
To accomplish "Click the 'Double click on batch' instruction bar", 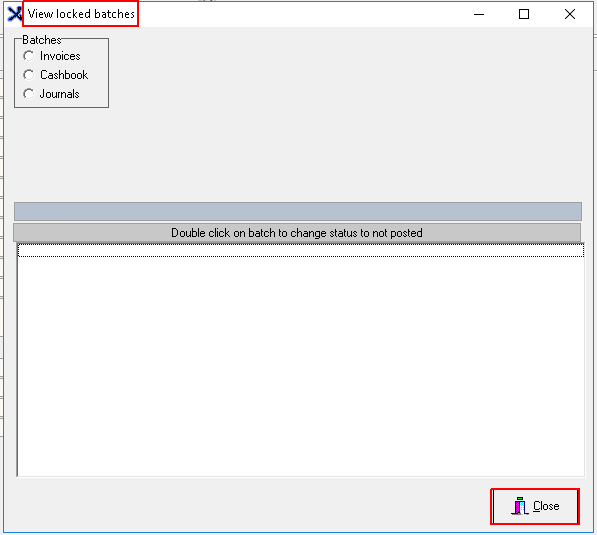I will (297, 233).
